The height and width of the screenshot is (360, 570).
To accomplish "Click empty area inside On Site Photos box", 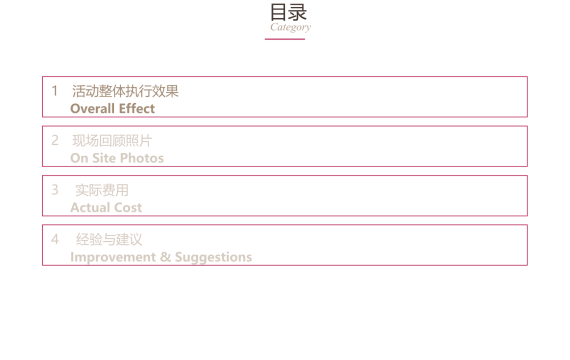I will click(345, 146).
